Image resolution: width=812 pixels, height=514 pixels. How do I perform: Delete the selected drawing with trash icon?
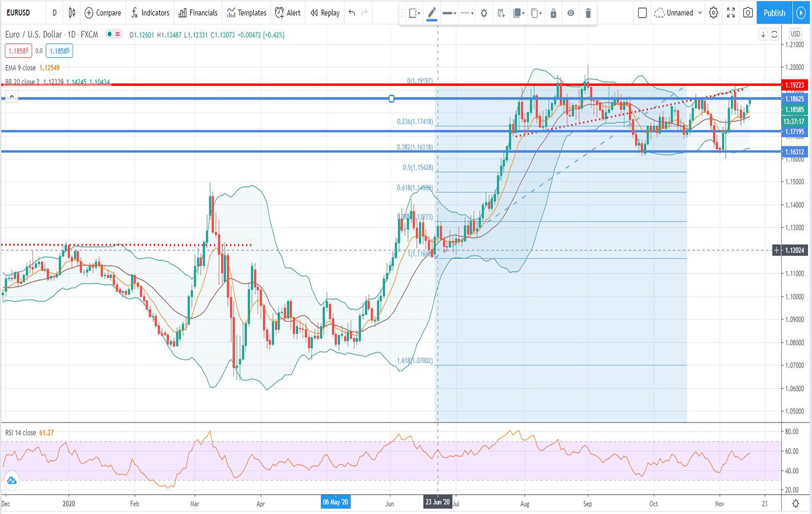588,13
